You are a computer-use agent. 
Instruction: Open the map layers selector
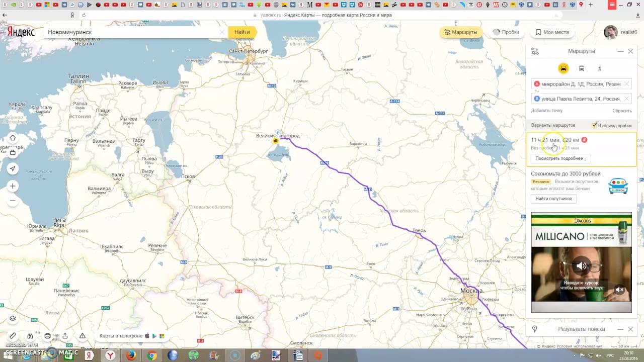[13, 318]
